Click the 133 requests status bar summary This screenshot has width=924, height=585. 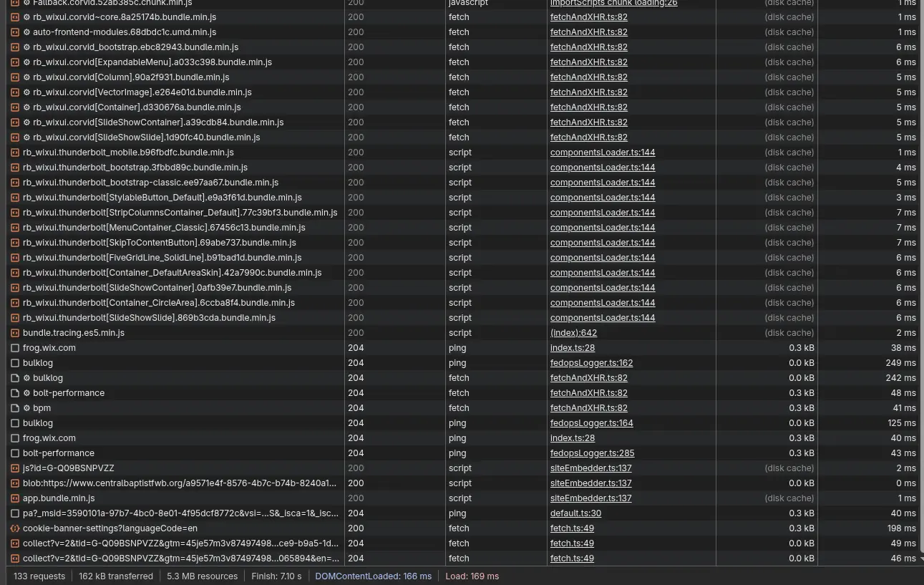[x=39, y=576]
